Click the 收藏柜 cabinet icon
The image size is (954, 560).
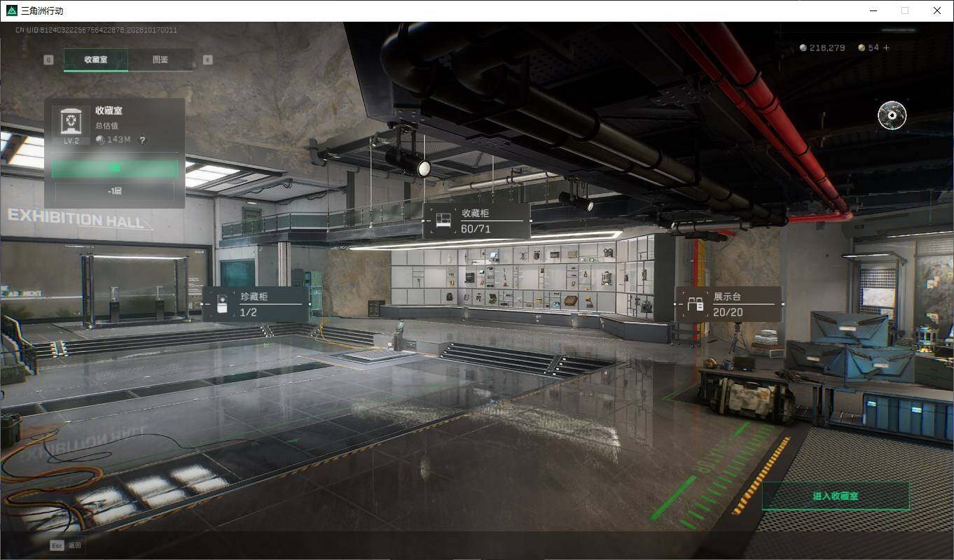tap(443, 221)
